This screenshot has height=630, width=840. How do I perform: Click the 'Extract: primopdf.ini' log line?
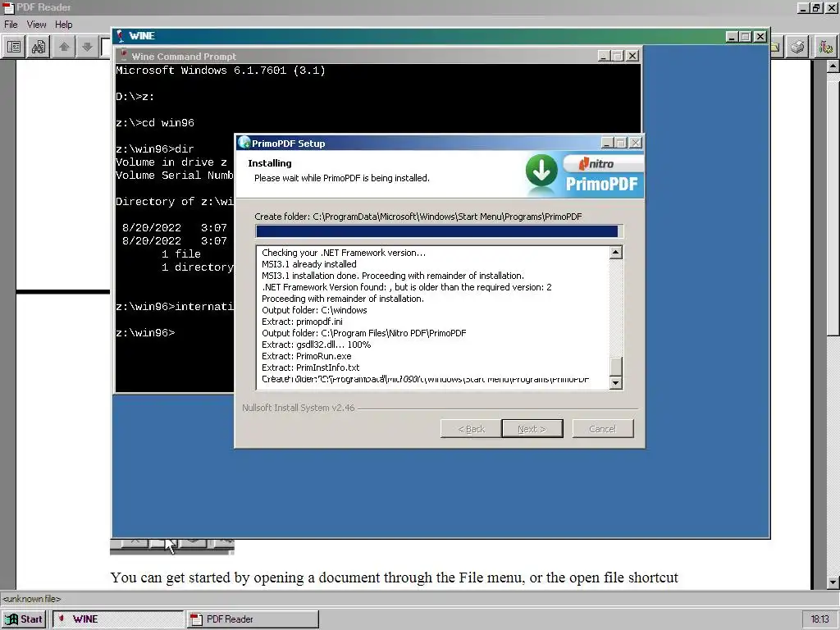[x=302, y=322]
